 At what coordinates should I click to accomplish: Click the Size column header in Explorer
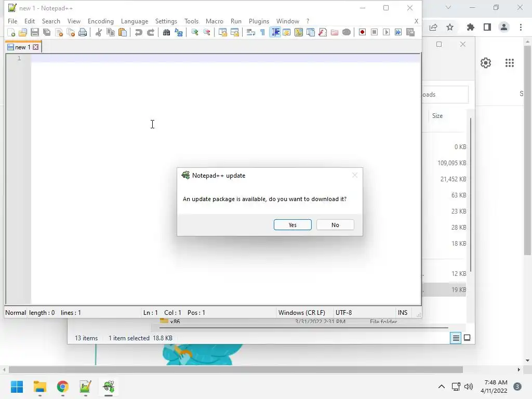437,116
